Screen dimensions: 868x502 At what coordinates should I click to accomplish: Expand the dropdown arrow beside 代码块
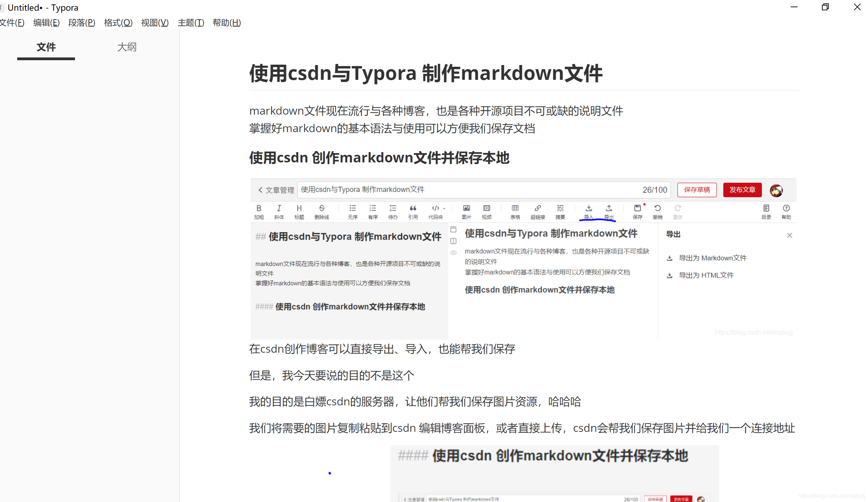444,209
